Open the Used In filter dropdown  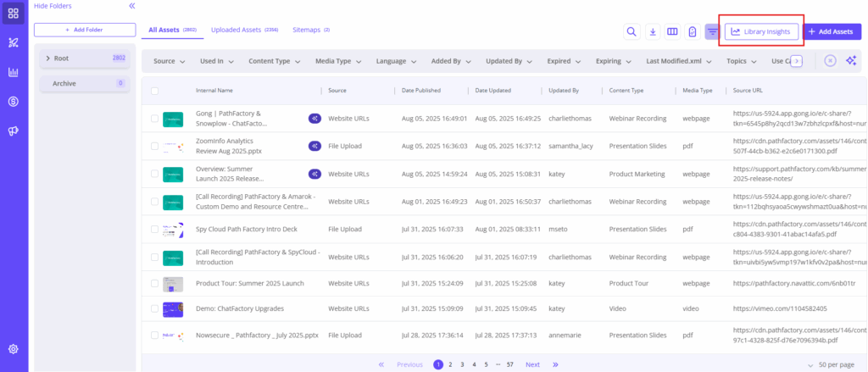pyautogui.click(x=217, y=61)
